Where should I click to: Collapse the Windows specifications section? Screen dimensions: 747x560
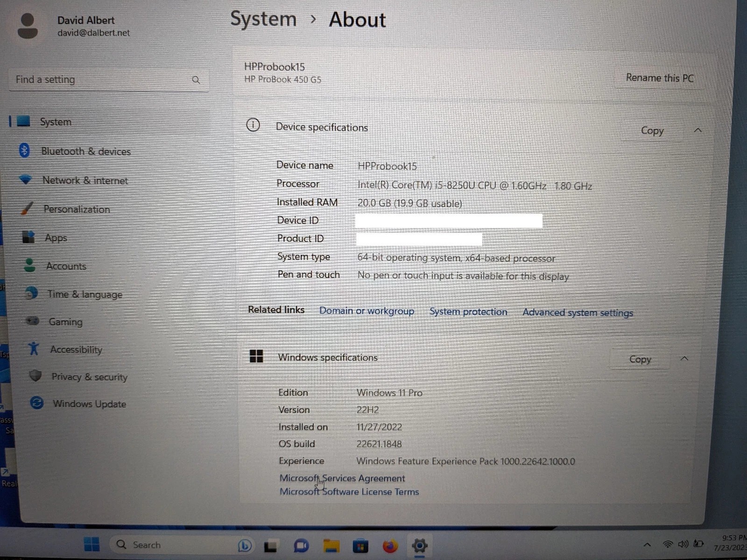tap(684, 358)
